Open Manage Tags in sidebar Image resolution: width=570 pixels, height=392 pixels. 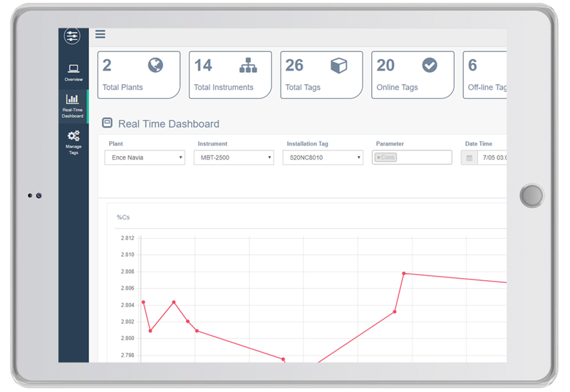click(x=73, y=142)
